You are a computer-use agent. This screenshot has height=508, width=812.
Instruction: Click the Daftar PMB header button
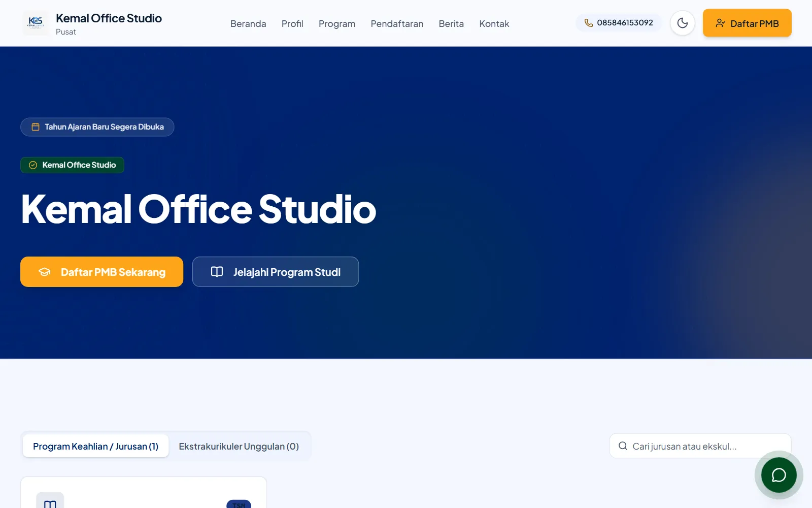(x=747, y=23)
